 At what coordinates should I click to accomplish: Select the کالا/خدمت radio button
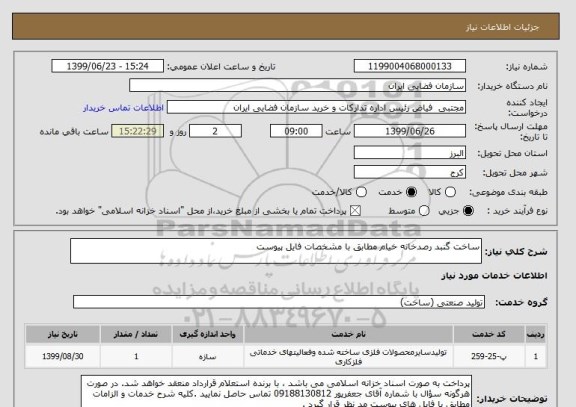click(361, 192)
